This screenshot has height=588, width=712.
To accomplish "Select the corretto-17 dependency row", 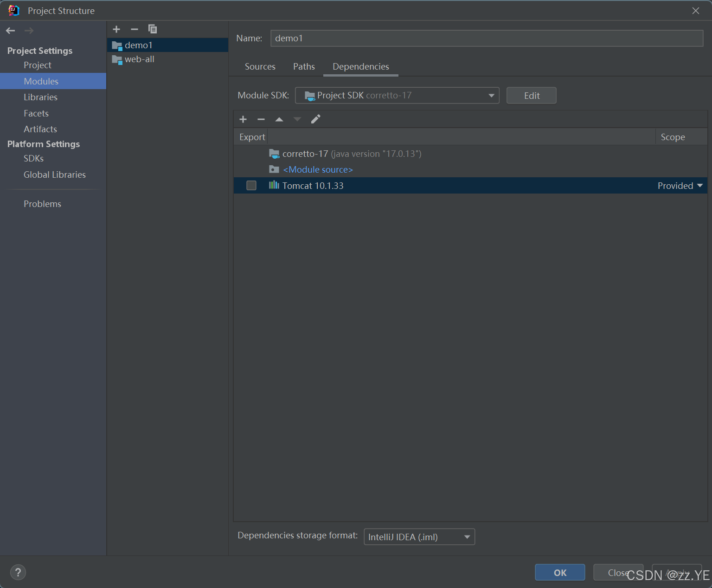I will [470, 154].
